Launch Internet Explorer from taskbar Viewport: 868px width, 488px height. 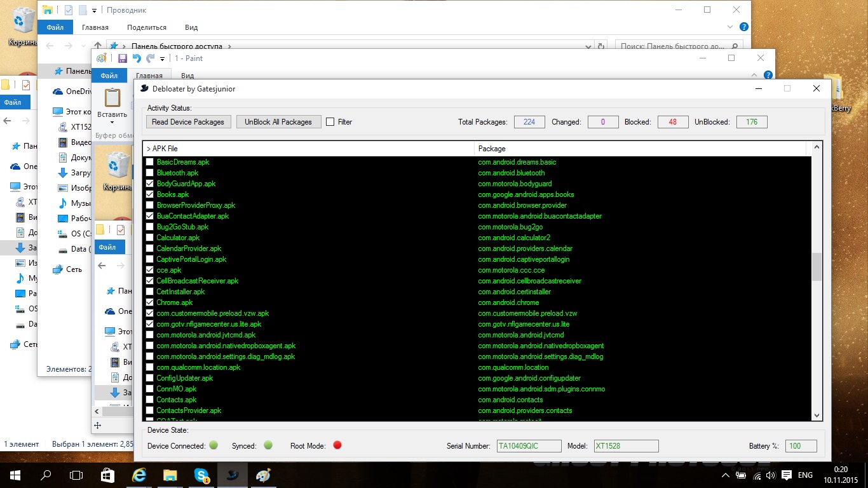pyautogui.click(x=139, y=475)
